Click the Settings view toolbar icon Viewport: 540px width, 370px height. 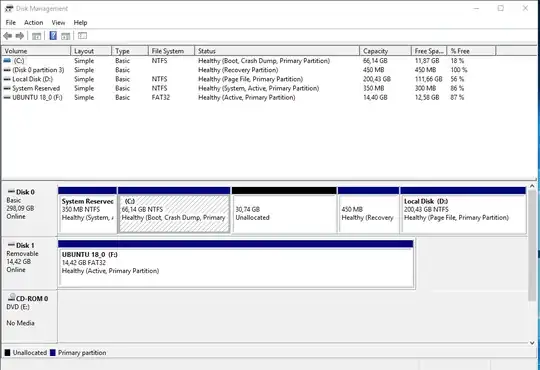(x=82, y=35)
